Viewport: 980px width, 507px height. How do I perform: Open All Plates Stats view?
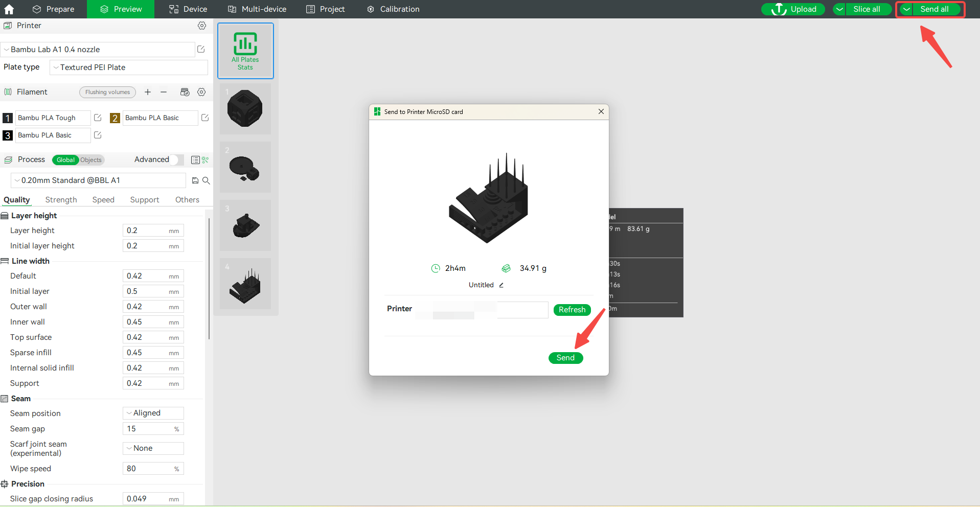245,51
